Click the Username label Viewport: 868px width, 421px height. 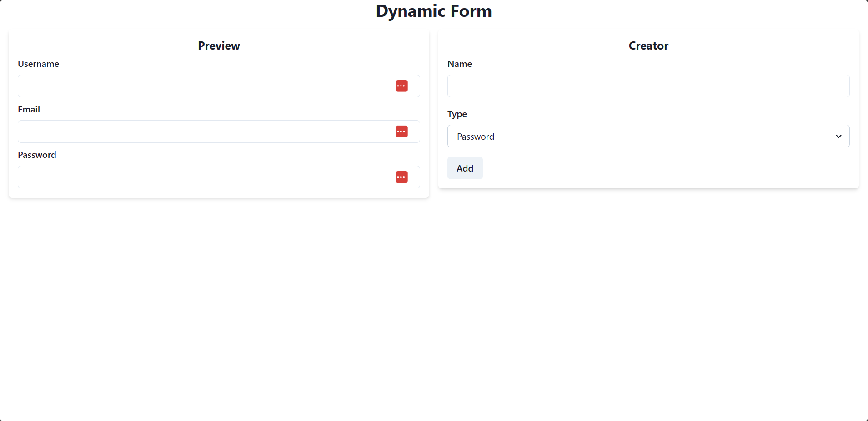39,64
